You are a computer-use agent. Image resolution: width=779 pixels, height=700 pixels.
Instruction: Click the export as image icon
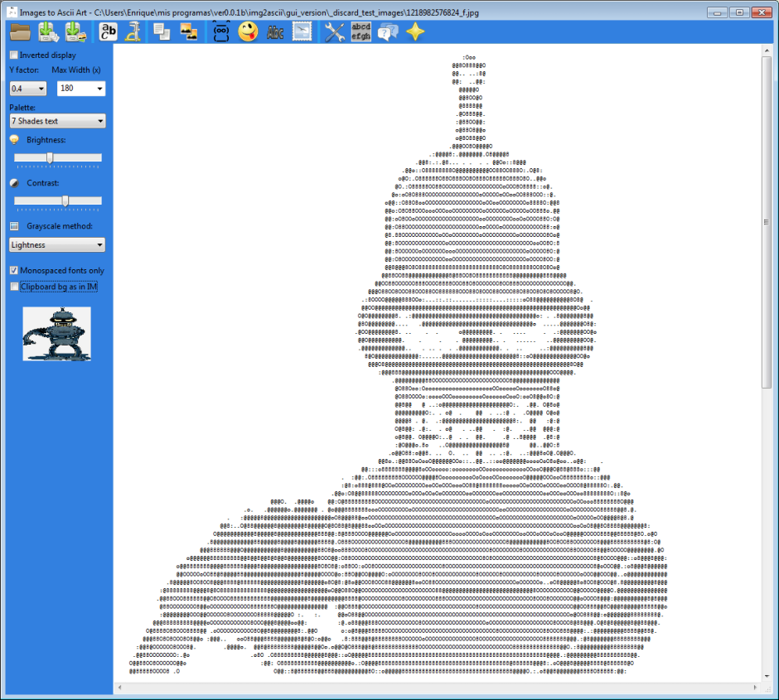(x=189, y=31)
